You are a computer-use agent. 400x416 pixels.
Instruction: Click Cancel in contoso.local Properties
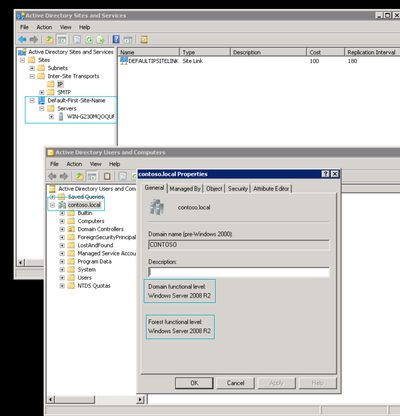[235, 383]
